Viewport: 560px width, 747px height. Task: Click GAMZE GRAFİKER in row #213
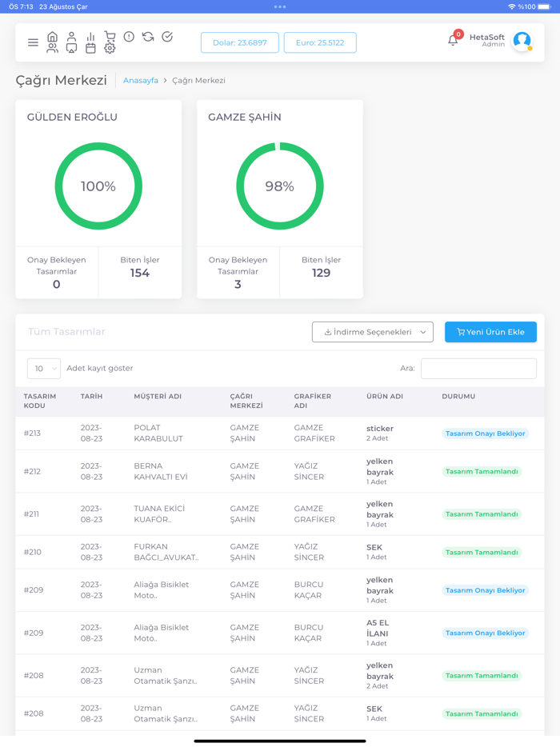tap(314, 433)
